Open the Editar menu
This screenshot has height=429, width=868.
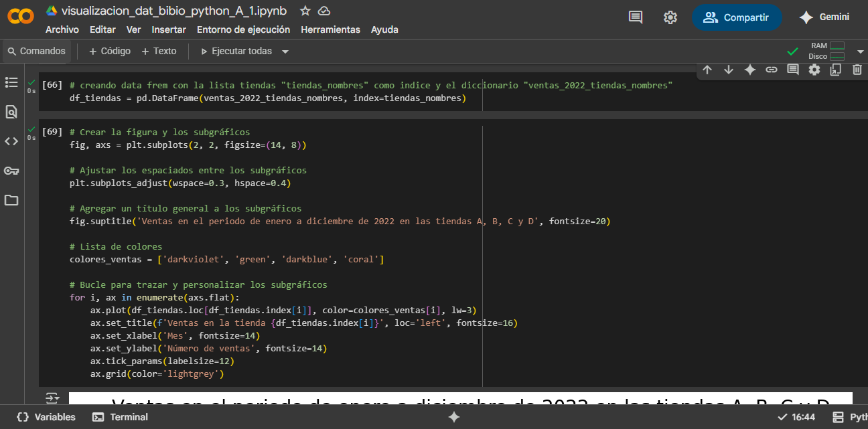click(102, 29)
